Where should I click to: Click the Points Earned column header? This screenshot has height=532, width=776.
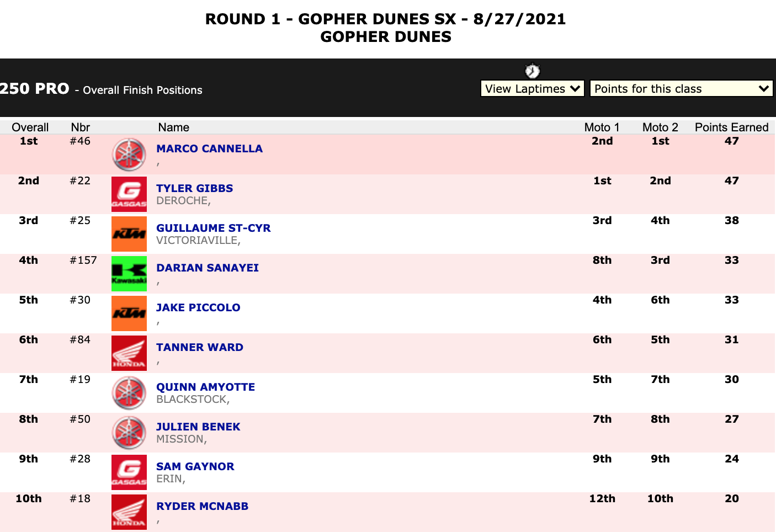(x=731, y=127)
